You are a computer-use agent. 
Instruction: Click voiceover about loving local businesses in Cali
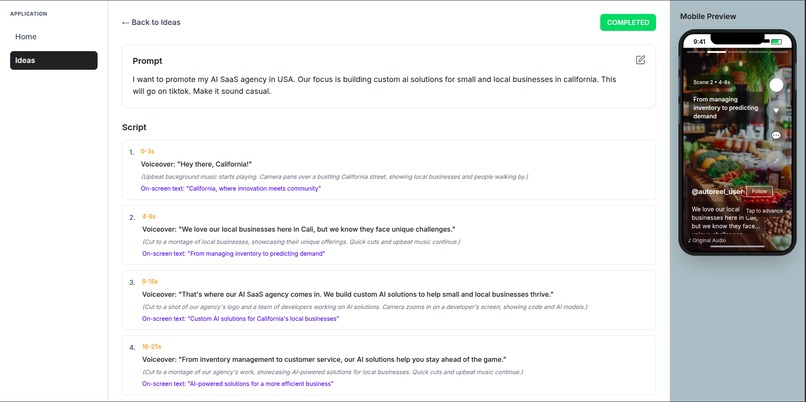coord(299,229)
